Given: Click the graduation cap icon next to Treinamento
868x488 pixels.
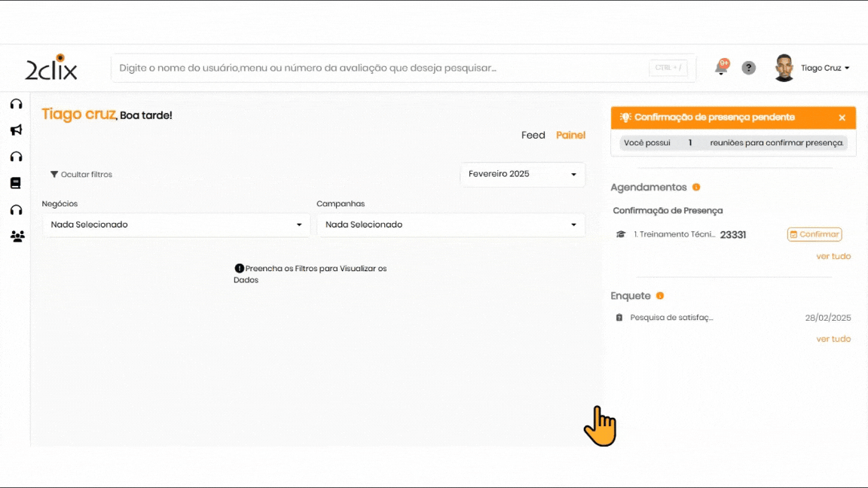Looking at the screenshot, I should [621, 234].
